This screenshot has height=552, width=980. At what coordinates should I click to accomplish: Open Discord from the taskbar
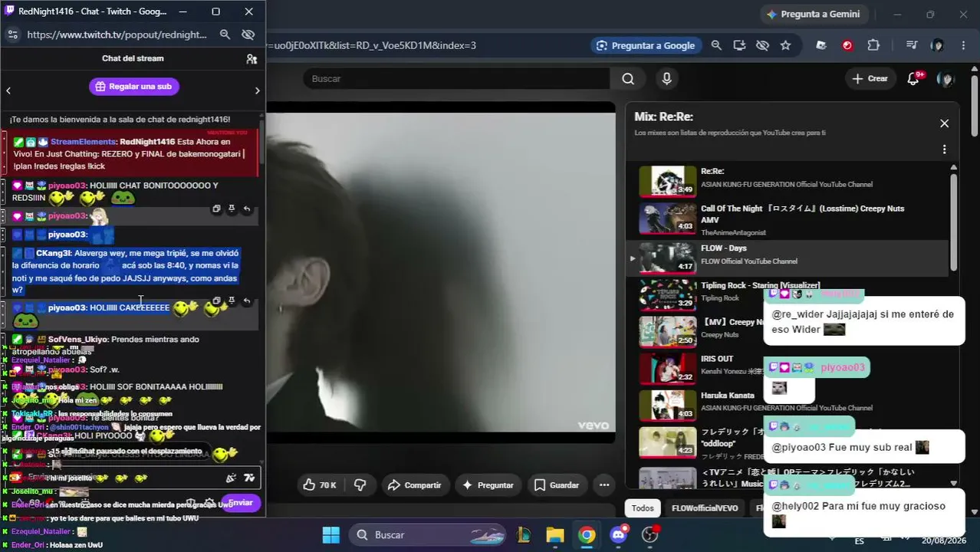[619, 534]
